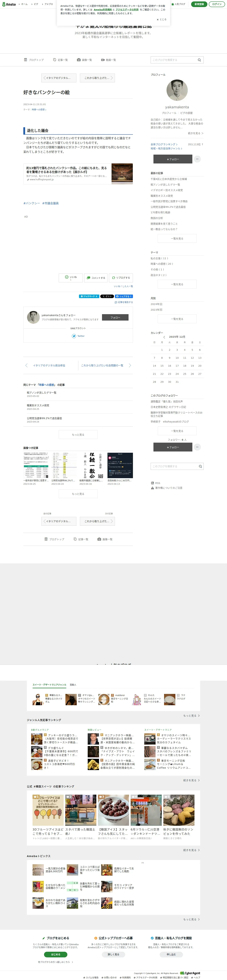This screenshot has width=227, height=980.
Task: Open the スパムを報告 footer link
Action: click(91, 977)
